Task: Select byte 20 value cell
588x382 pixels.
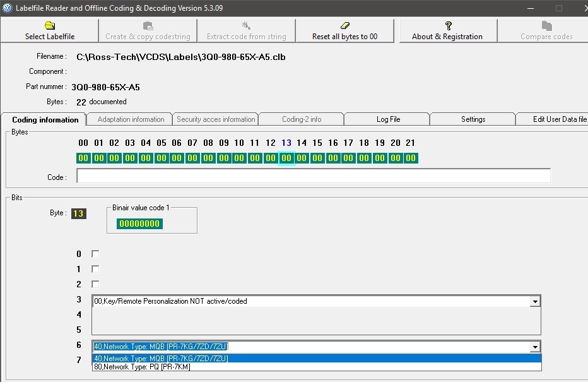Action: (396, 158)
